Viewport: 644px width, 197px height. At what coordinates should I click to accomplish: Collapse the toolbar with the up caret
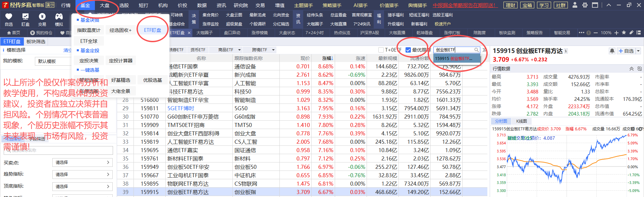point(609,5)
